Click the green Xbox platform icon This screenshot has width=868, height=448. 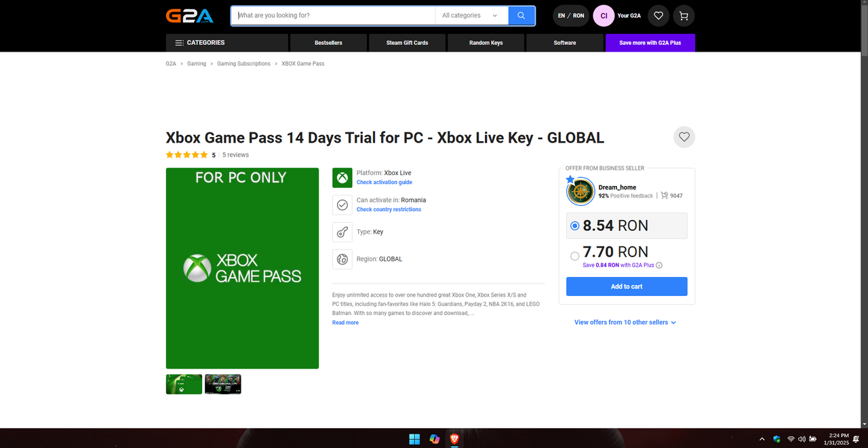pyautogui.click(x=342, y=178)
